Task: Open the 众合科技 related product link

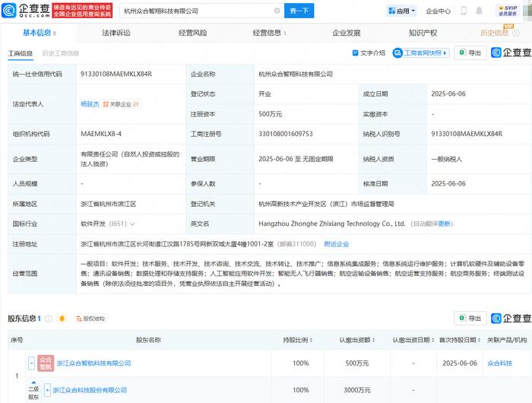Action: (499, 363)
